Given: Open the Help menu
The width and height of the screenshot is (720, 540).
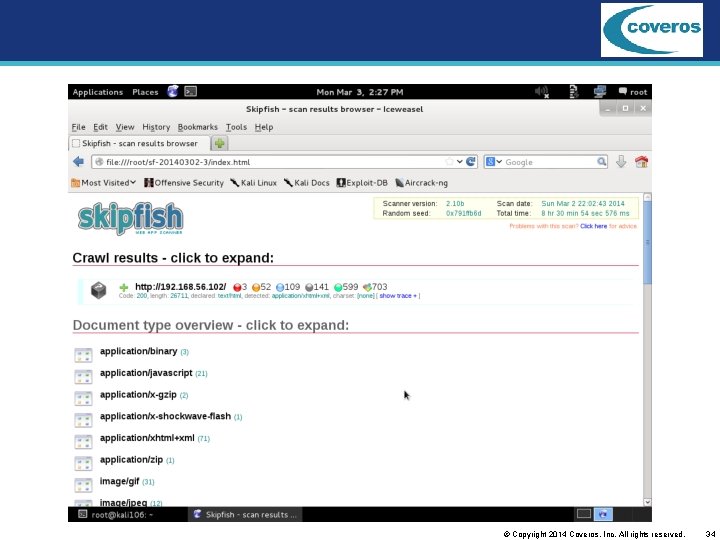Looking at the screenshot, I should coord(264,127).
